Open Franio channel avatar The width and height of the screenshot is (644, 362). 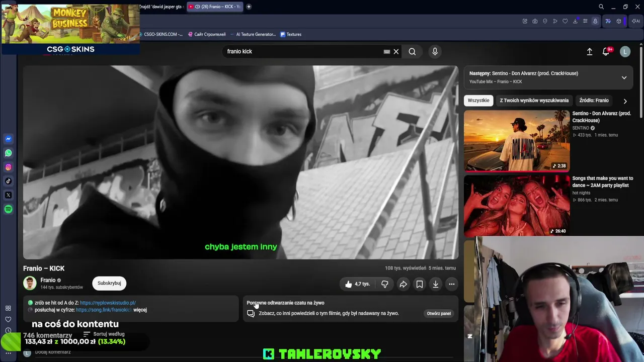pyautogui.click(x=30, y=283)
